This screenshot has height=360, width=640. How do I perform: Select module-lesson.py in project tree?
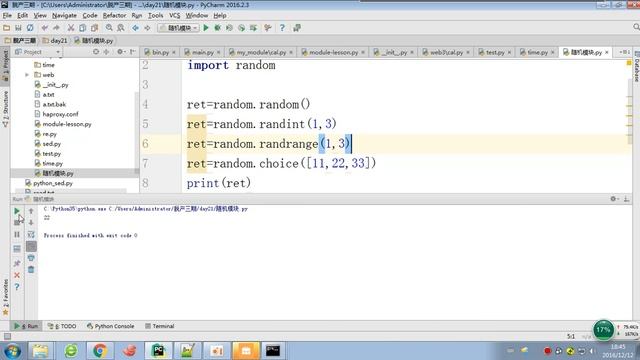tap(63, 124)
